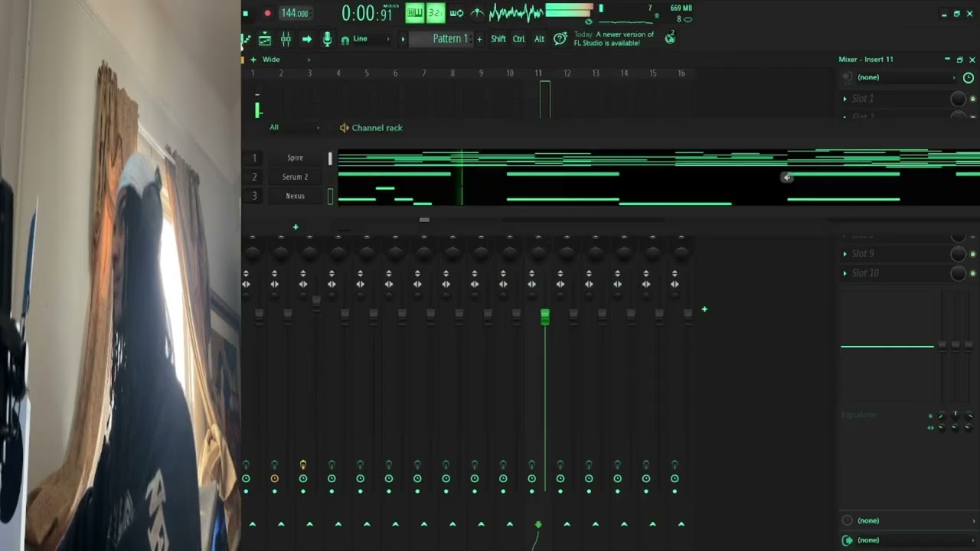Viewport: 980px width, 551px height.
Task: Click the plus icon right of mixer faders
Action: (x=704, y=309)
